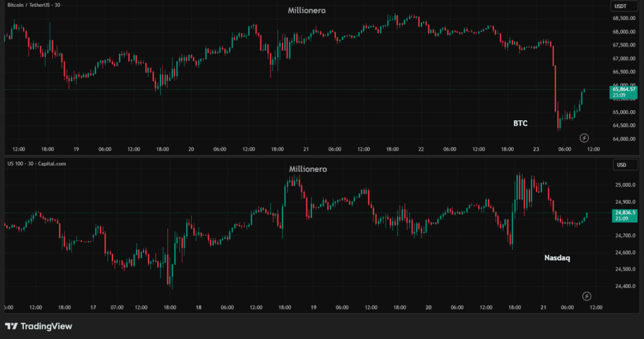
Task: Click the lightning icon on the Bitcoin chart
Action: pos(584,138)
